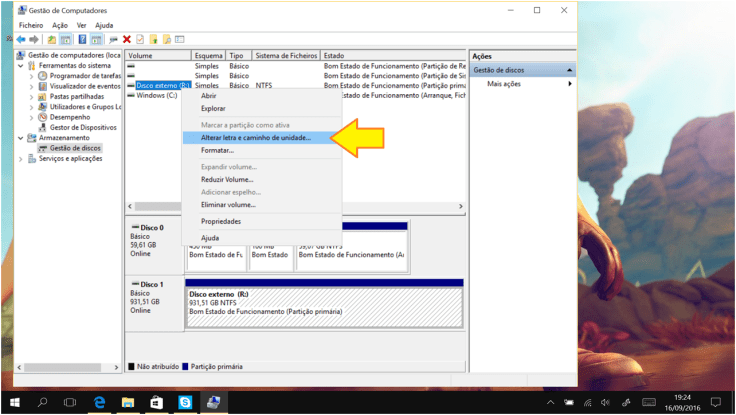Open the Windows Store taskbar icon
The image size is (736, 415).
[x=156, y=402]
